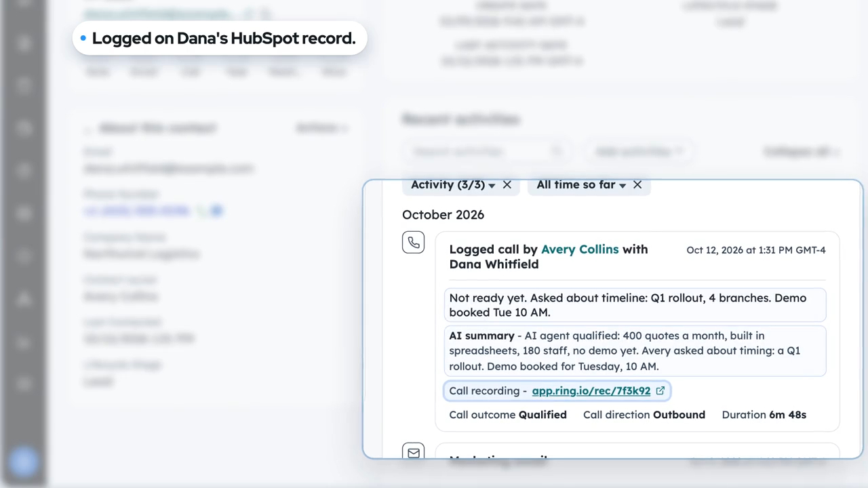Viewport: 868px width, 488px height.
Task: Click the phone icon beside the logged call
Action: point(414,243)
